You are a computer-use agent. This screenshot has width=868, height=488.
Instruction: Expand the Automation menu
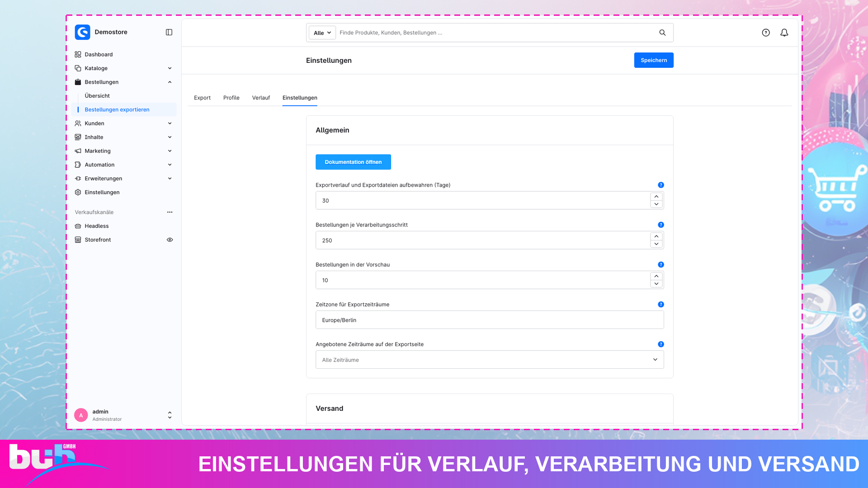pyautogui.click(x=170, y=164)
